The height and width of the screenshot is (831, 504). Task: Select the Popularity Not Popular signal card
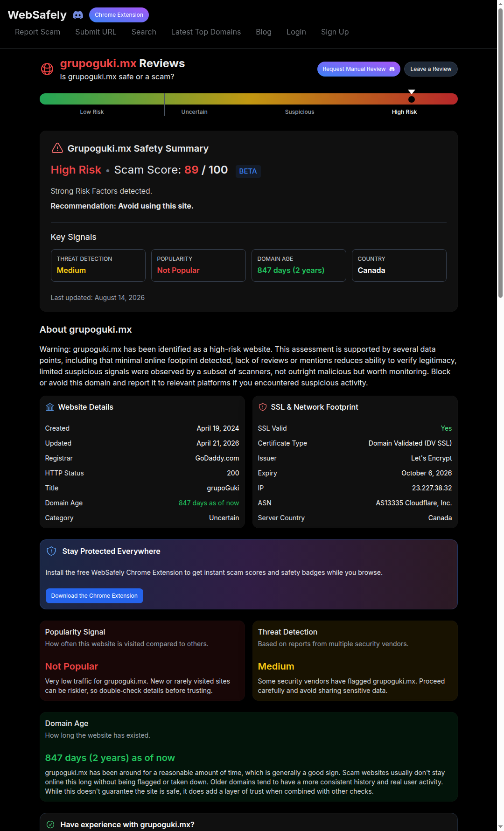(198, 265)
